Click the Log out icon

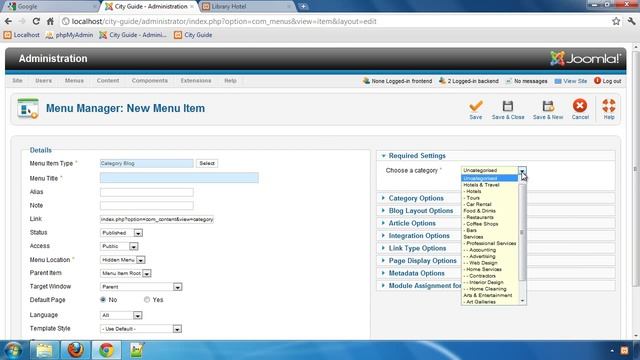597,81
